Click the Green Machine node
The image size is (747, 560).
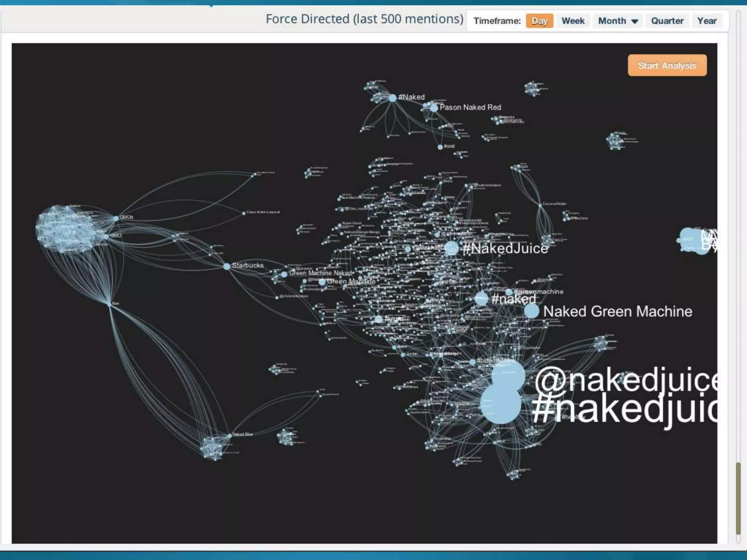[x=322, y=282]
